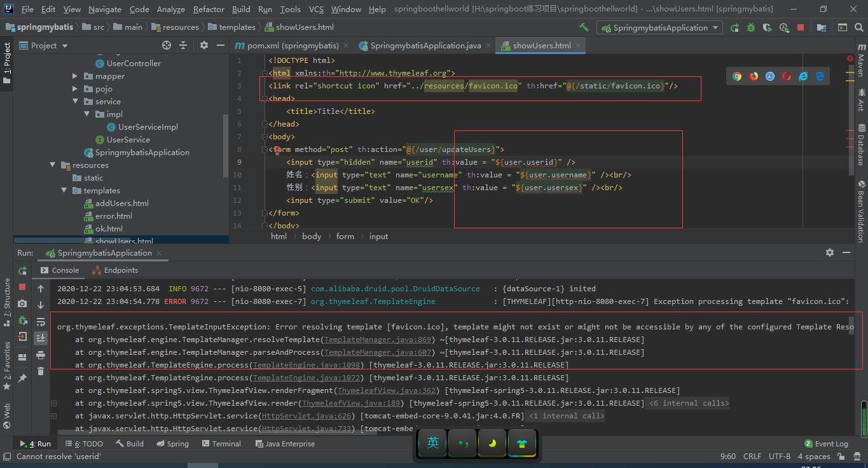The height and width of the screenshot is (468, 868).
Task: Run with Coverage from the toolbar
Action: [x=768, y=27]
